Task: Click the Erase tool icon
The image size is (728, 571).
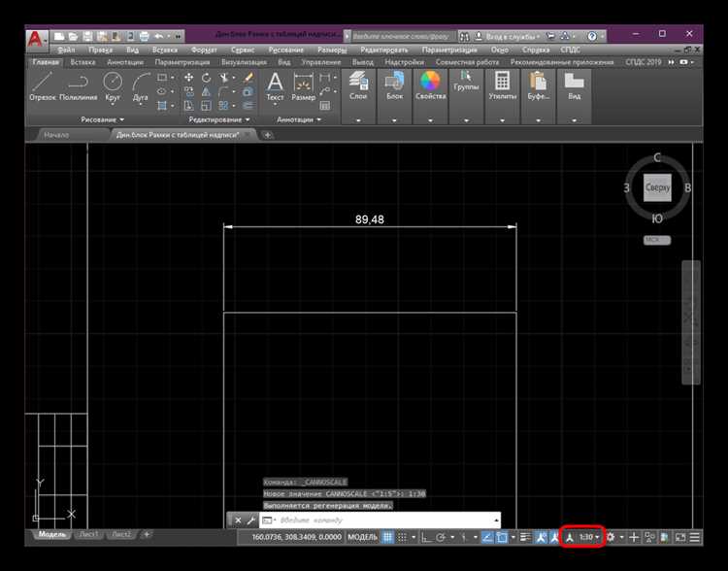Action: click(x=248, y=77)
